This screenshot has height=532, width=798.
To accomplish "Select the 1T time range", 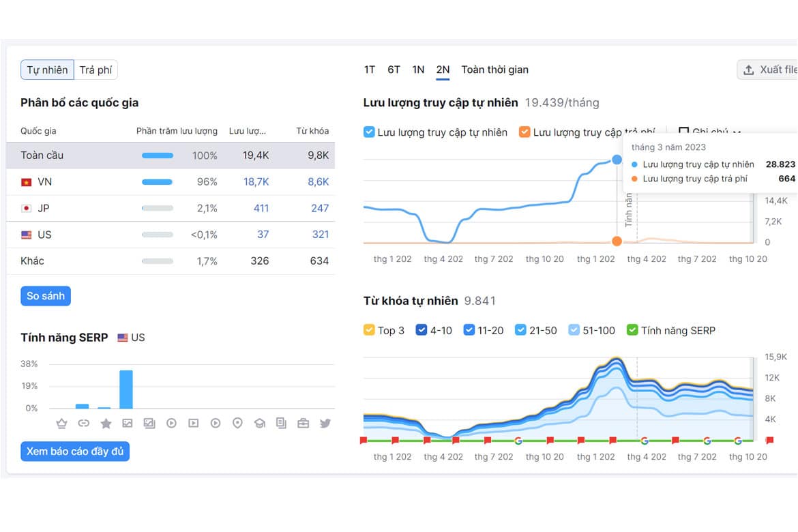I will pyautogui.click(x=370, y=70).
